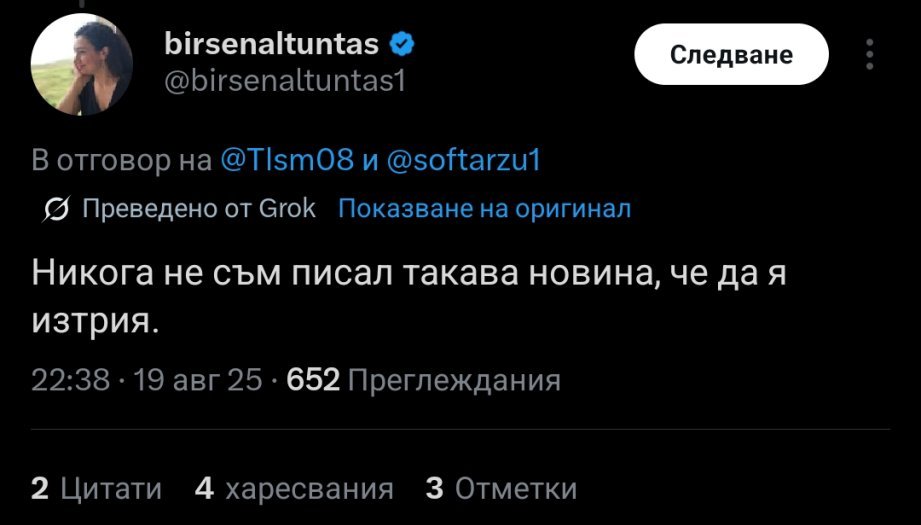Click Показване на оригинал to show original
921x525 pixels.
[485, 209]
